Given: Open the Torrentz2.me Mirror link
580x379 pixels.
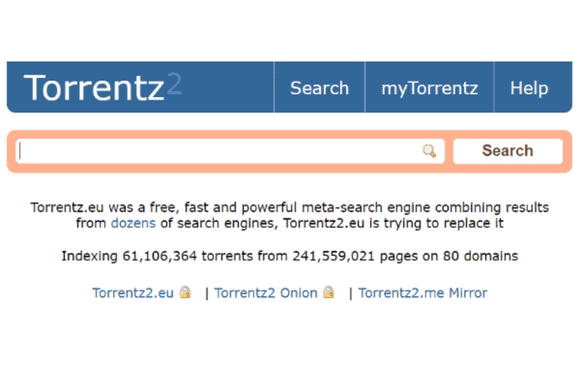Looking at the screenshot, I should coord(423,293).
